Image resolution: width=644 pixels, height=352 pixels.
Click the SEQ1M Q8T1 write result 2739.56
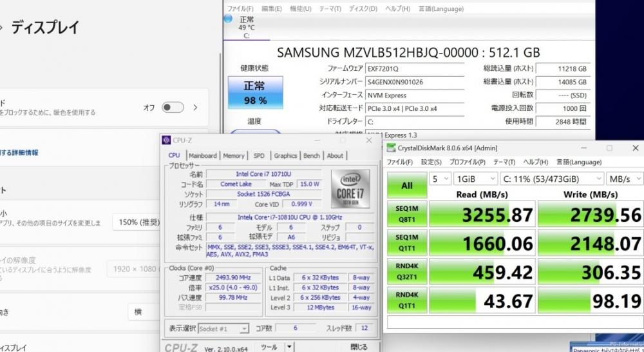pyautogui.click(x=591, y=215)
